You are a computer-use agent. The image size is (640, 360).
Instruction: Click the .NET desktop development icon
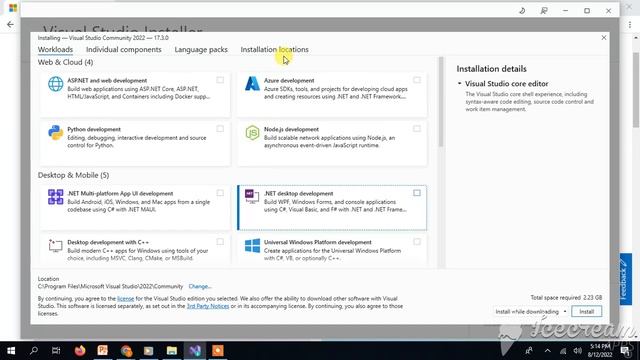coord(252,196)
